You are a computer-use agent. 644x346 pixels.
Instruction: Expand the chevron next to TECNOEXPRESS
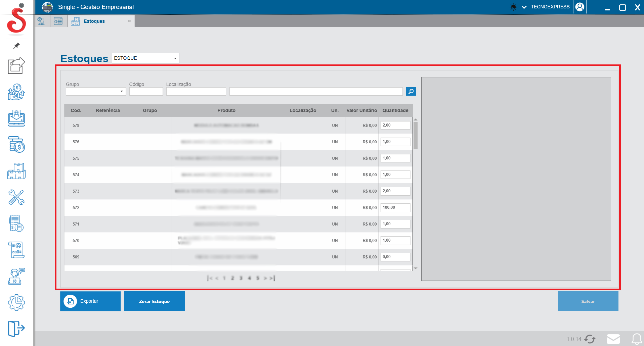(x=524, y=7)
